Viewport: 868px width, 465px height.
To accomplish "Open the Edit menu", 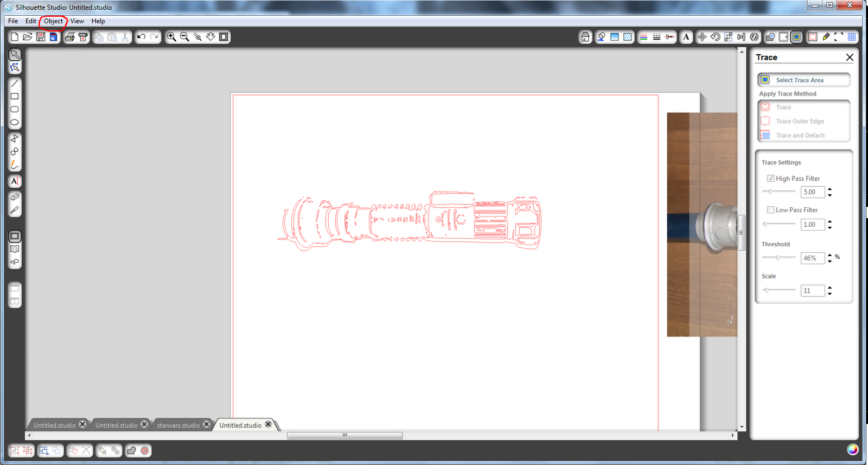I will [x=30, y=21].
